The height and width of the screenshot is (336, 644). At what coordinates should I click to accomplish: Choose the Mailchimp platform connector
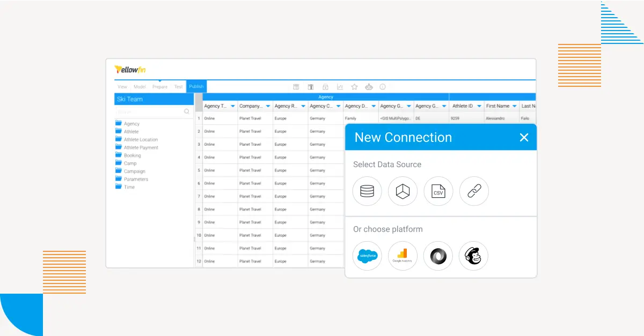pos(473,256)
